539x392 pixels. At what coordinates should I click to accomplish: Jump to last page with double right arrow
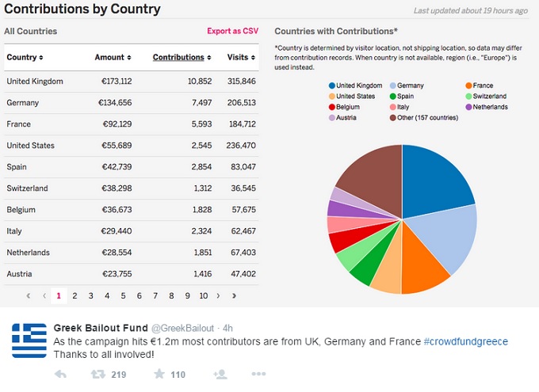[x=234, y=295]
